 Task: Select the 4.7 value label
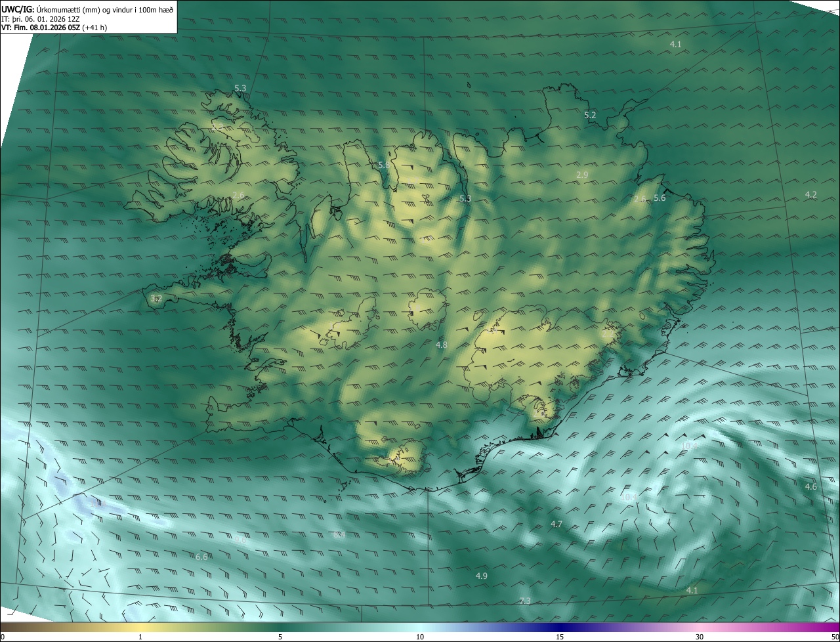(x=556, y=524)
